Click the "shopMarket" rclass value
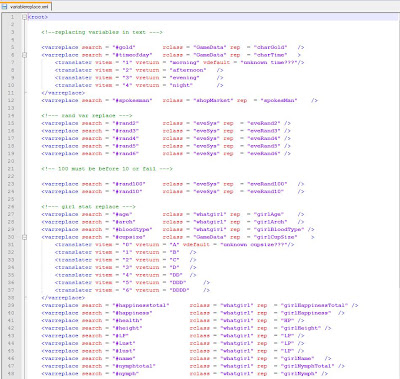400x379 pixels. pos(213,100)
